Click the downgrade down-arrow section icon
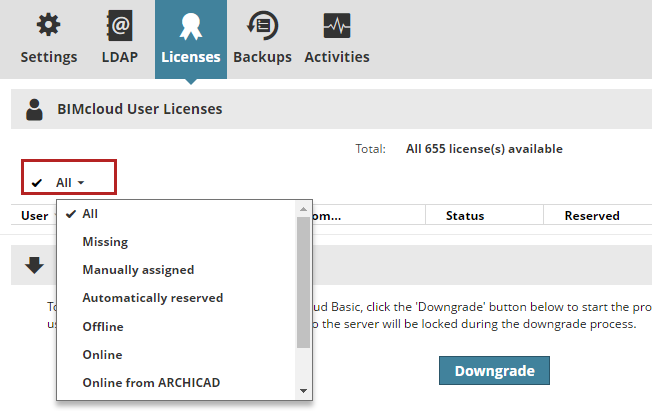Image resolution: width=652 pixels, height=411 pixels. (35, 266)
